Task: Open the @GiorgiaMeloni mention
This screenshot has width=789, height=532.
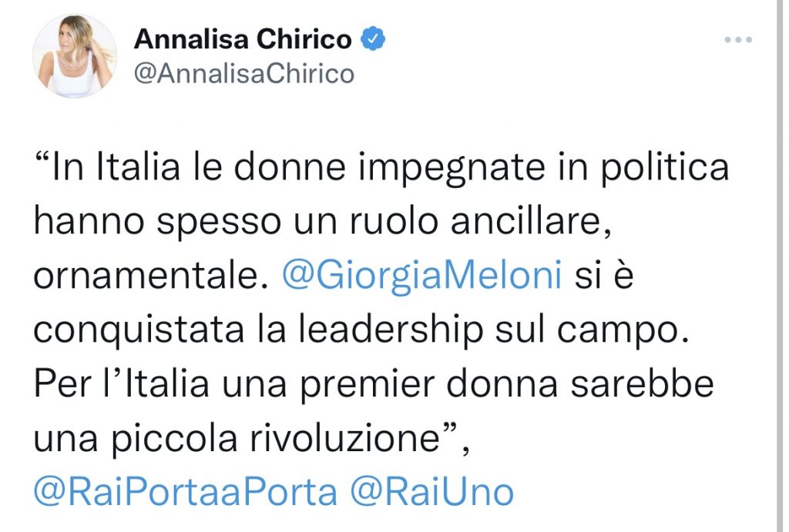Action: (x=421, y=276)
